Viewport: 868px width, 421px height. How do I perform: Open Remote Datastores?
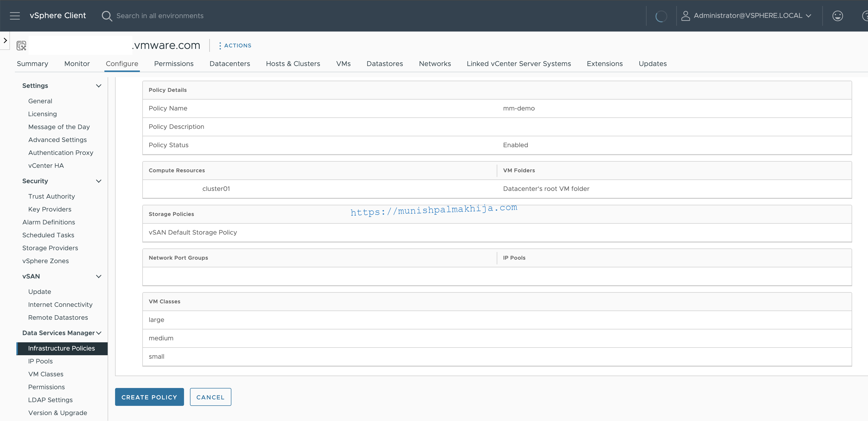point(58,317)
